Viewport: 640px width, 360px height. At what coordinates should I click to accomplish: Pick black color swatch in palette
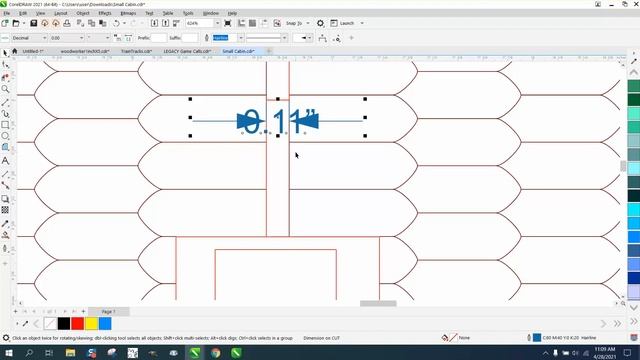pos(64,324)
